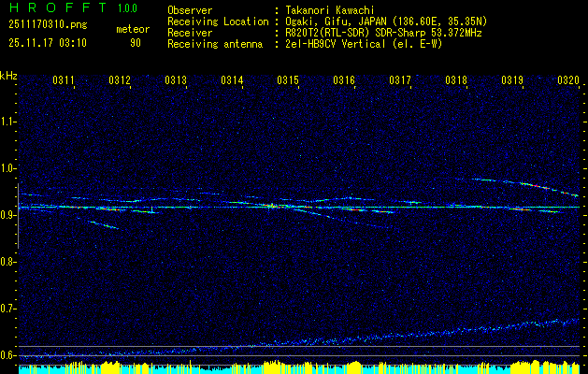This screenshot has height=374, width=588.
Task: Click the date 25.11.17 03:10
Action: pos(48,43)
